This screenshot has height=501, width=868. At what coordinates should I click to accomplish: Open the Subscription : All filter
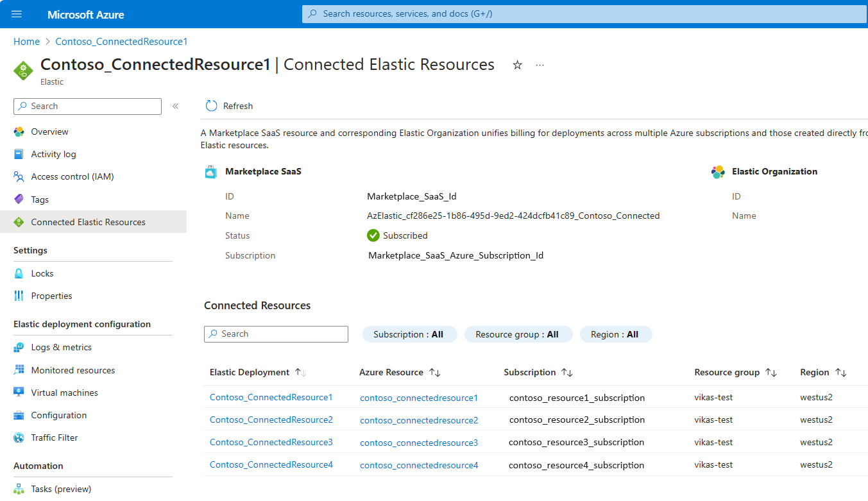[409, 334]
